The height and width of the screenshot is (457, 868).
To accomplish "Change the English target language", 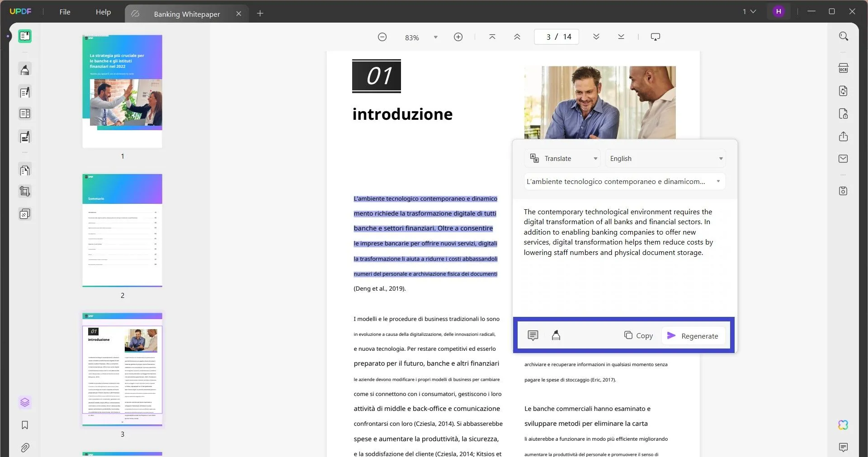I will [x=665, y=158].
